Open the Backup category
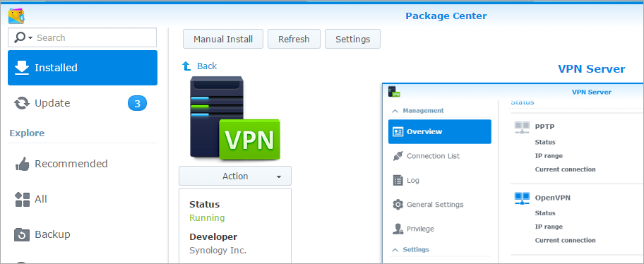The width and height of the screenshot is (644, 264). coord(83,234)
